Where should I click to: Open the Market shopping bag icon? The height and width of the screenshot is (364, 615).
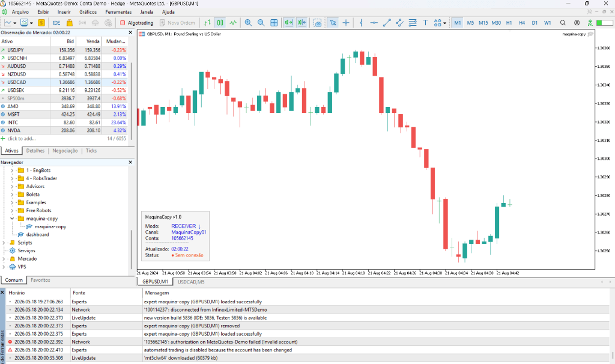coord(70,23)
